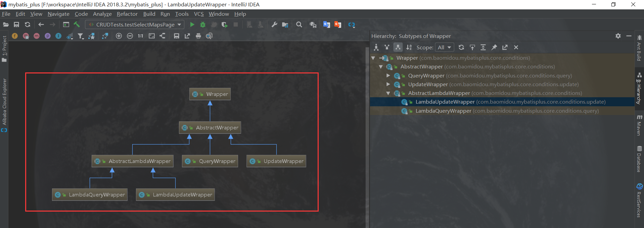Click the magnifier Search Everywhere icon

(299, 24)
